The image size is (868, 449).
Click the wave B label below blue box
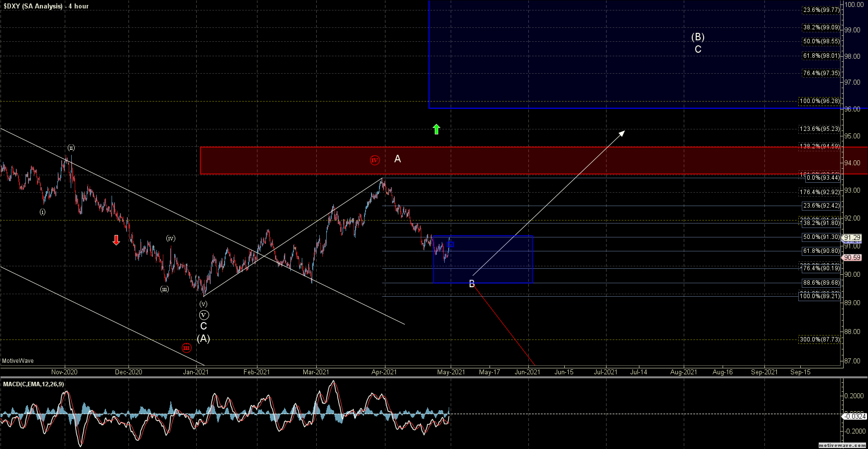click(472, 284)
